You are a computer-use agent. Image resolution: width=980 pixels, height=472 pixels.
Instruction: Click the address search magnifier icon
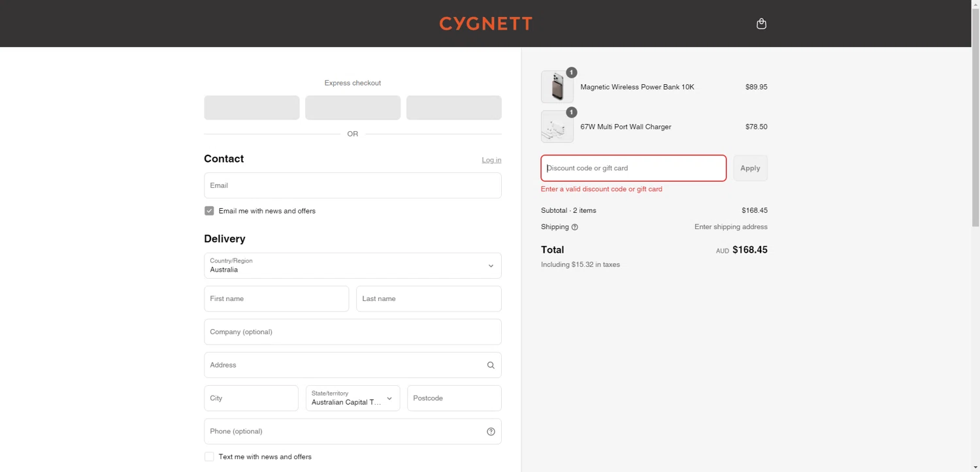click(x=491, y=365)
